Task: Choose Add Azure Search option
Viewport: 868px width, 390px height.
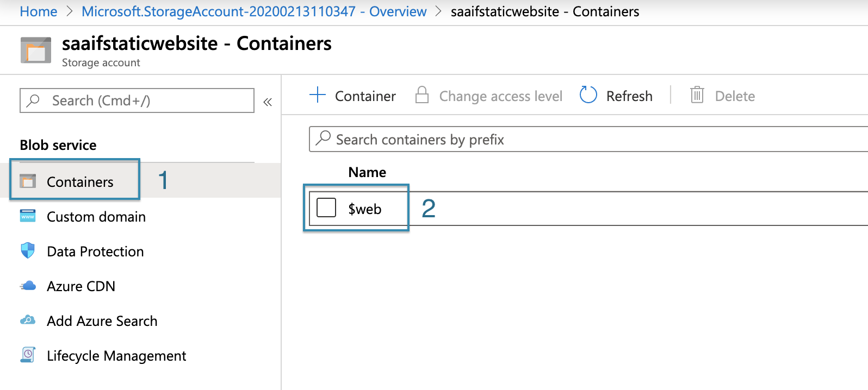Action: click(x=102, y=321)
